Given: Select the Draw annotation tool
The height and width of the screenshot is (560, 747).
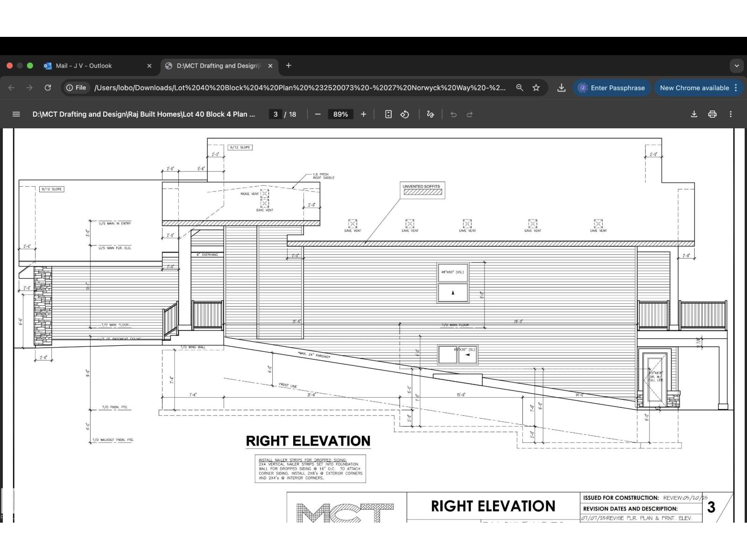Looking at the screenshot, I should [x=430, y=114].
